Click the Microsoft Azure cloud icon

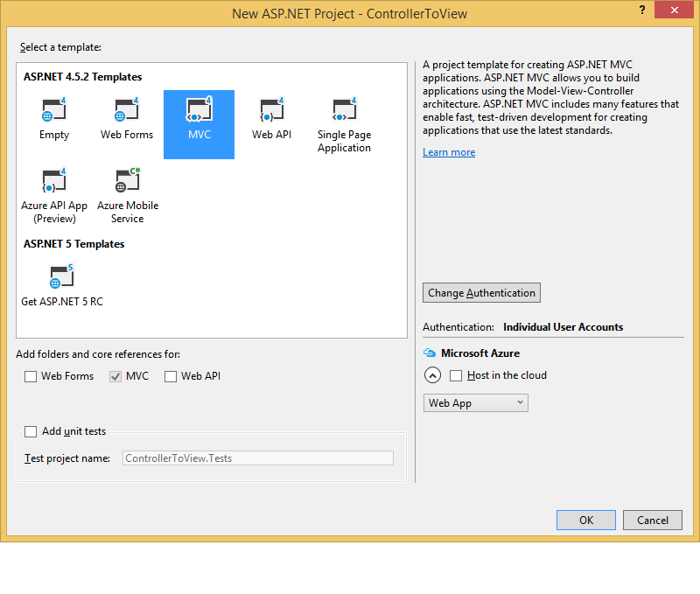point(430,353)
